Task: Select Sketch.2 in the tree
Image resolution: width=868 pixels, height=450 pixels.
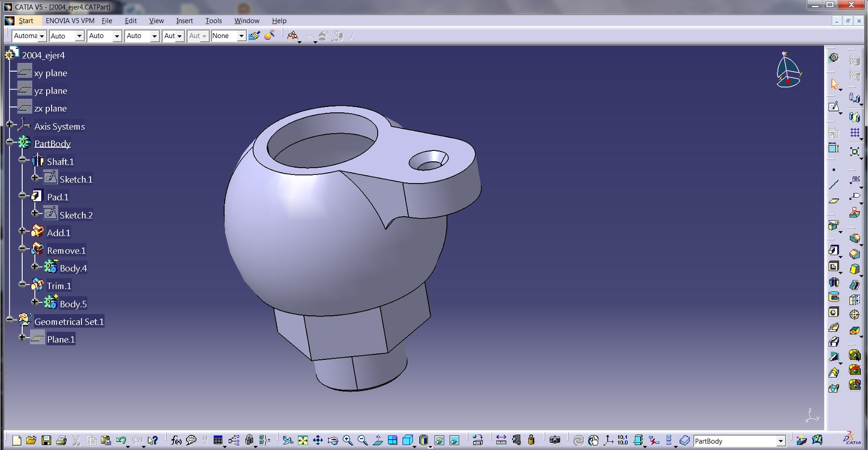Action: coord(76,215)
